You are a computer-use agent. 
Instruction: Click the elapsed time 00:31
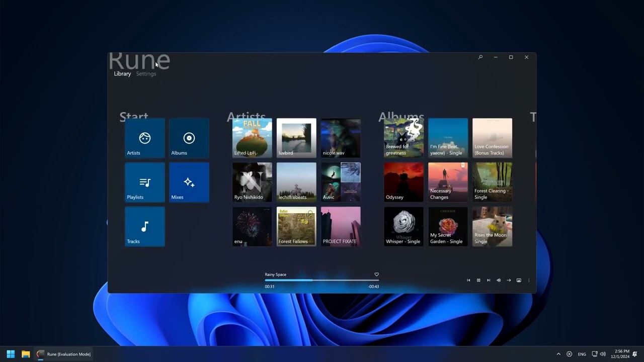coord(270,287)
